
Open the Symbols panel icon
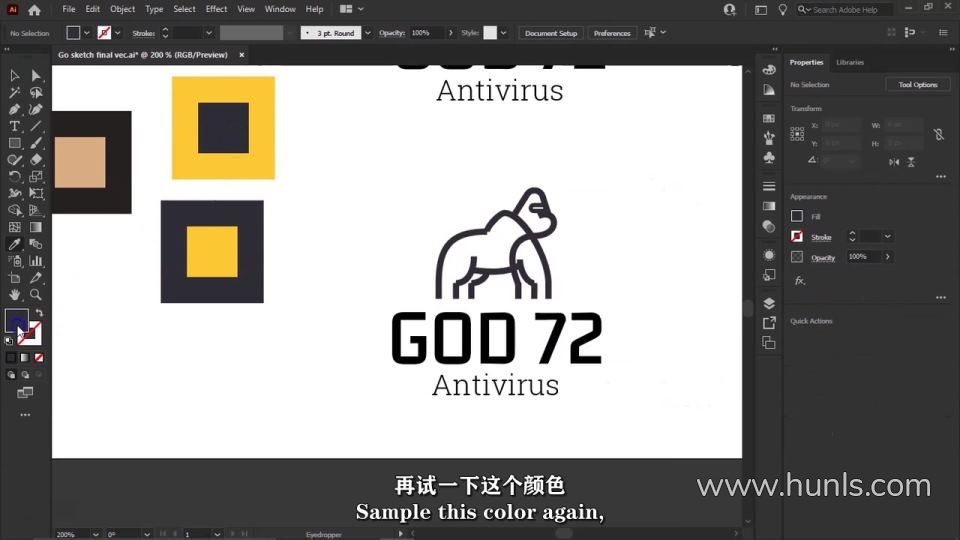click(x=769, y=157)
